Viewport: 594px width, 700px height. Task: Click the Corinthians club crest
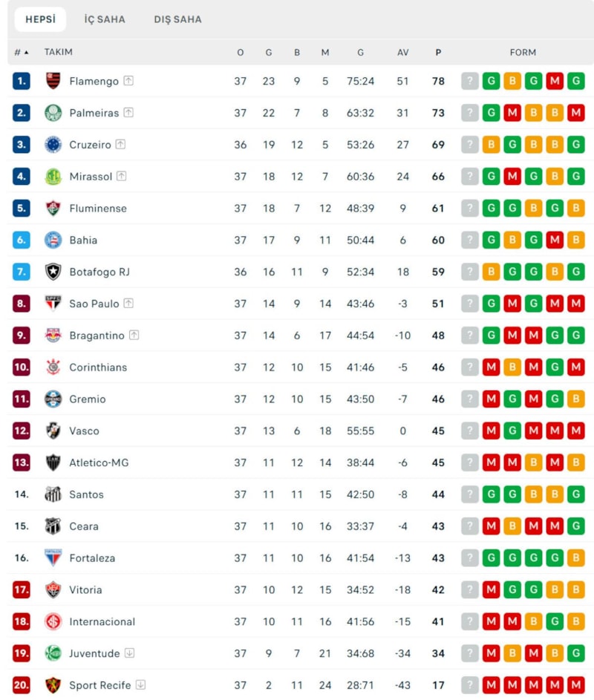coord(53,367)
